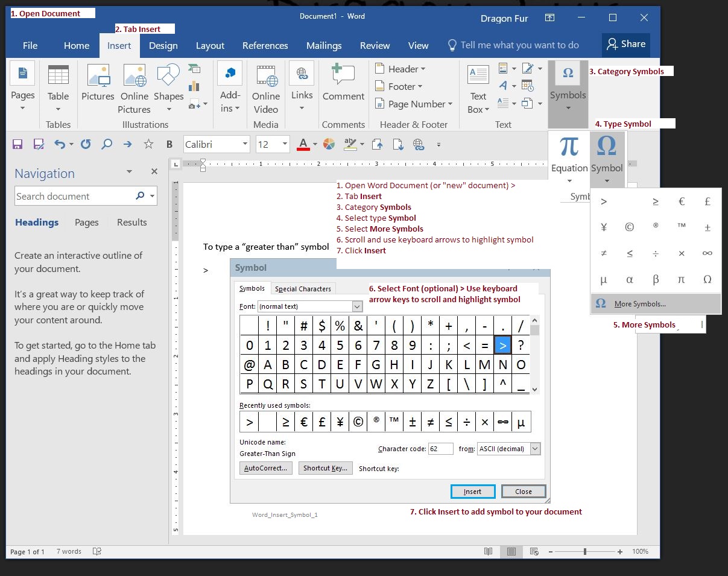
Task: Click the proofing icon in status bar
Action: point(97,551)
